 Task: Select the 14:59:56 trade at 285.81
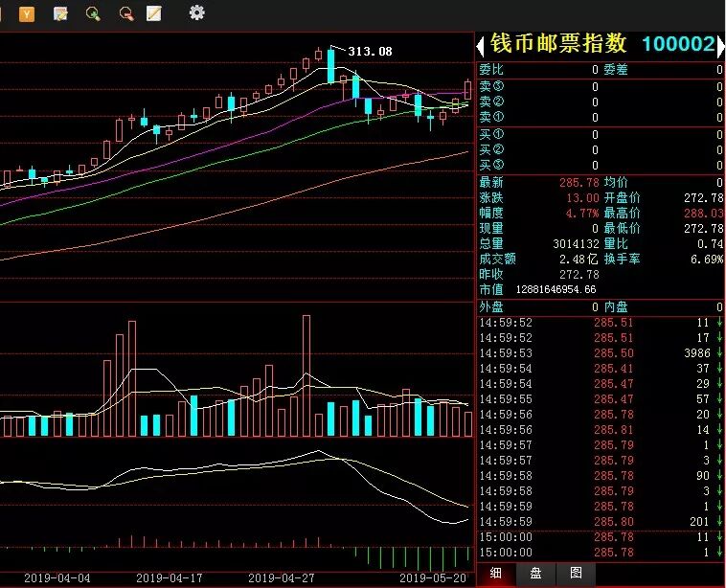click(x=601, y=430)
